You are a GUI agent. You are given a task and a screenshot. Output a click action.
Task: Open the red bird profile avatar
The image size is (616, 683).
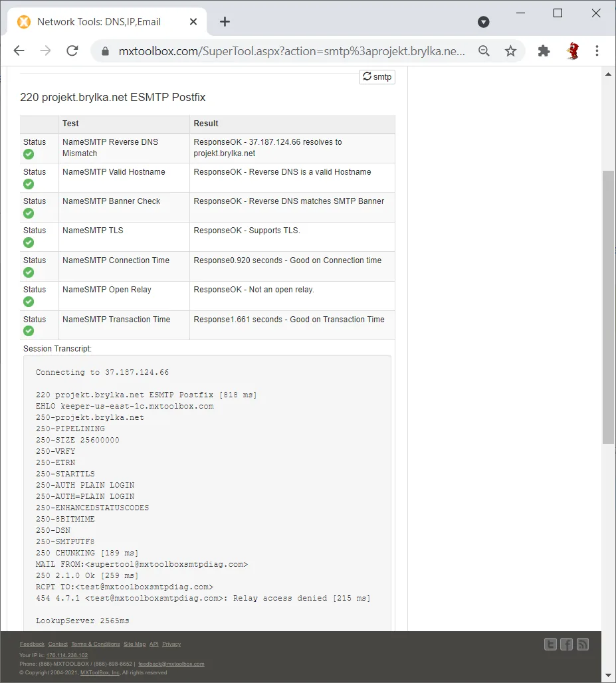[x=573, y=51]
